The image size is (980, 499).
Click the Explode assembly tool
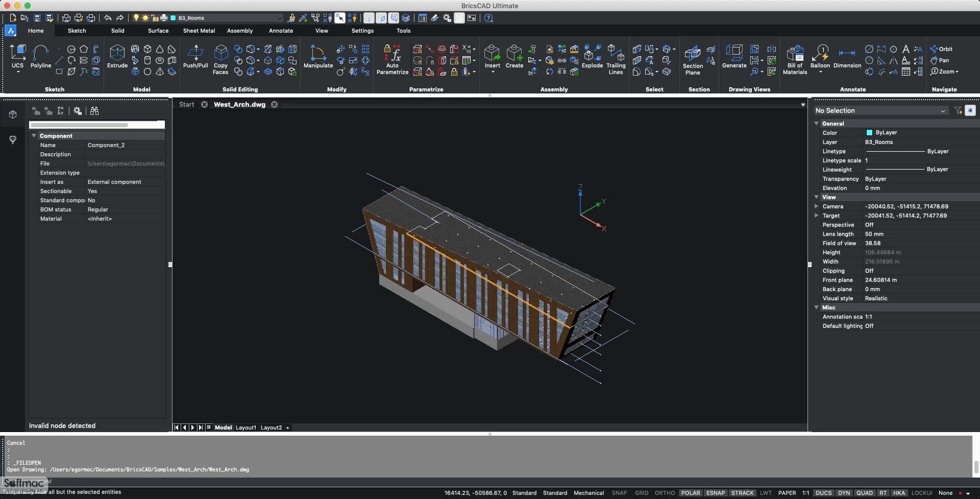click(x=592, y=56)
